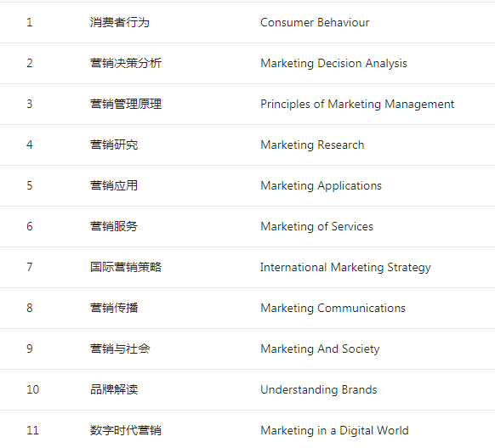Click 'Marketing And Society' entry
Screen dimensions: 495x448
click(x=320, y=349)
